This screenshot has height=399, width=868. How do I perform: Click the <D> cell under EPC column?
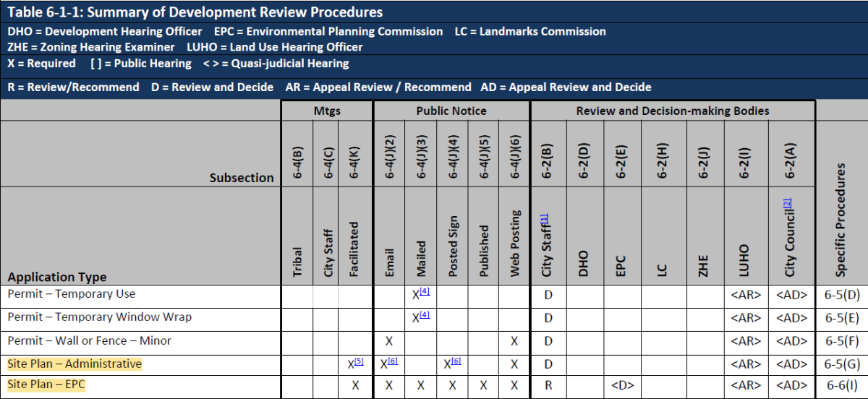click(622, 386)
